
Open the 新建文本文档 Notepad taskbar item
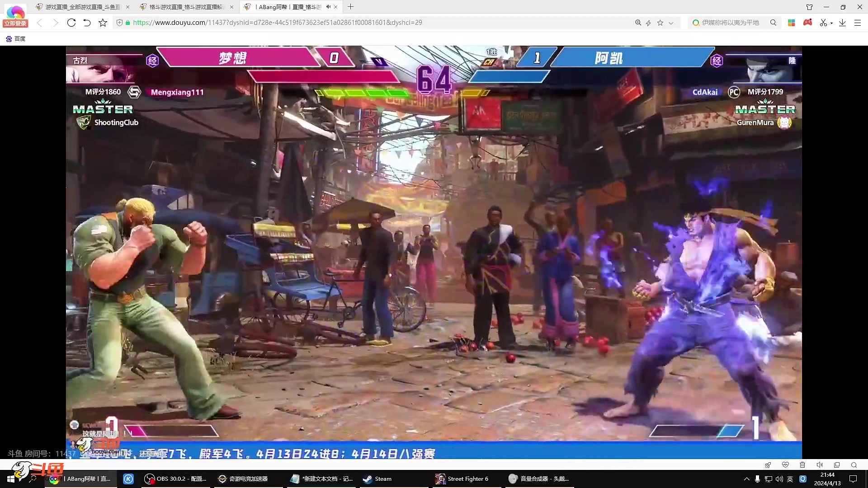(x=321, y=479)
